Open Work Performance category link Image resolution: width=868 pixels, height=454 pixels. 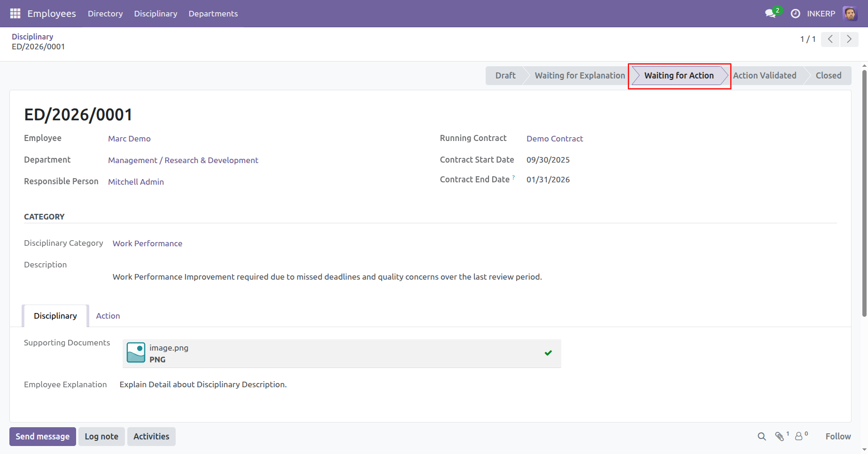pyautogui.click(x=147, y=243)
